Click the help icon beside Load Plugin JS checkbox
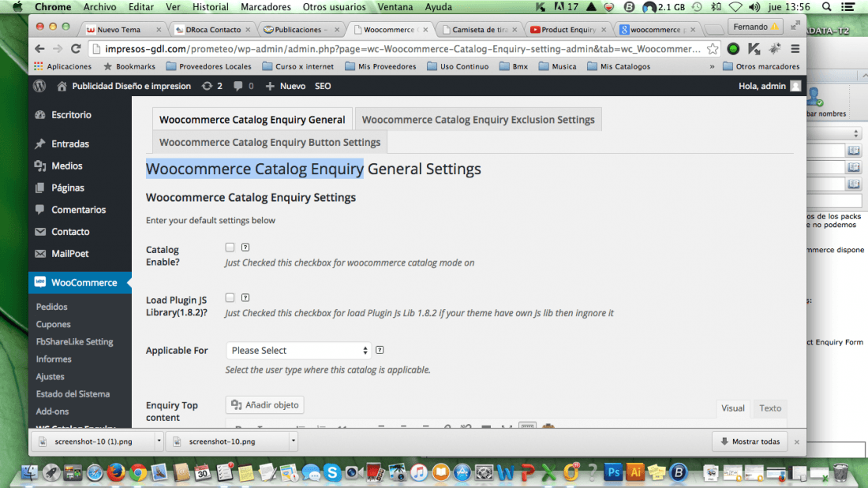The width and height of the screenshot is (868, 488). coord(245,298)
